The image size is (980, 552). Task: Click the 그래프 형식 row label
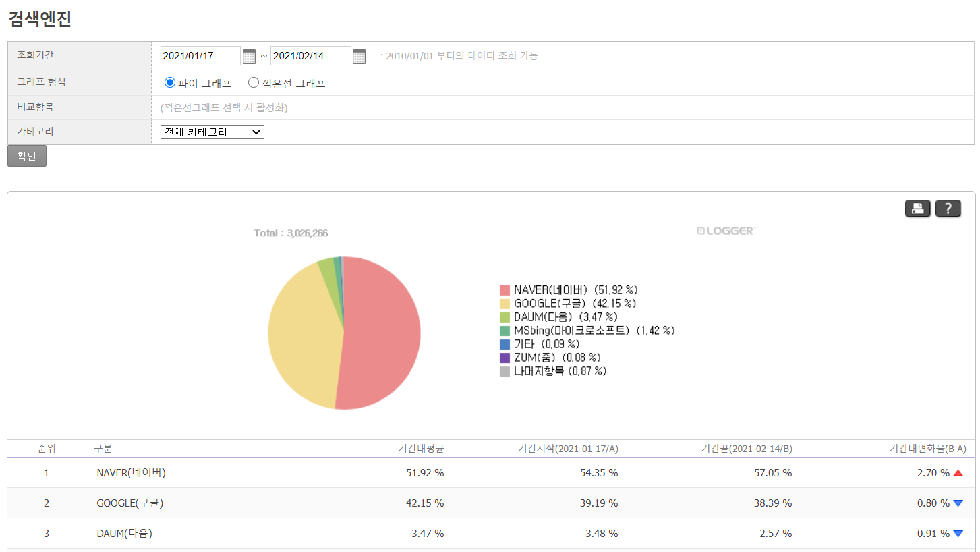41,82
